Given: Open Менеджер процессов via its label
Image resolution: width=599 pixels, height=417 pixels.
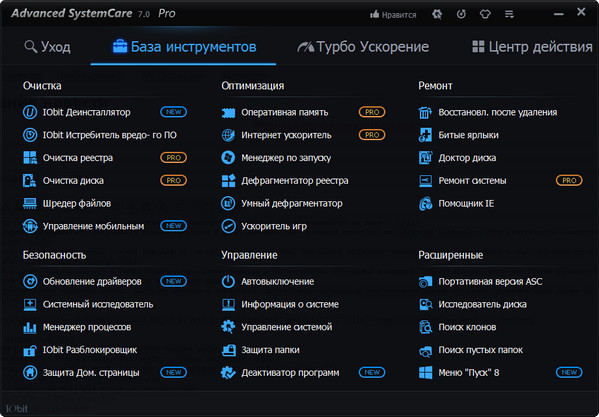Looking at the screenshot, I should click(87, 327).
